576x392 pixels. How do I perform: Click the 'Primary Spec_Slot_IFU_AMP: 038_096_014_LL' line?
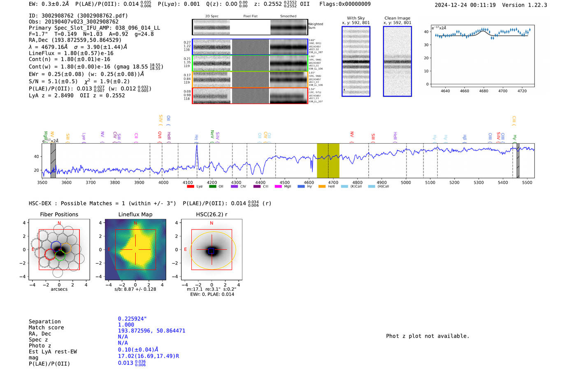[95, 28]
